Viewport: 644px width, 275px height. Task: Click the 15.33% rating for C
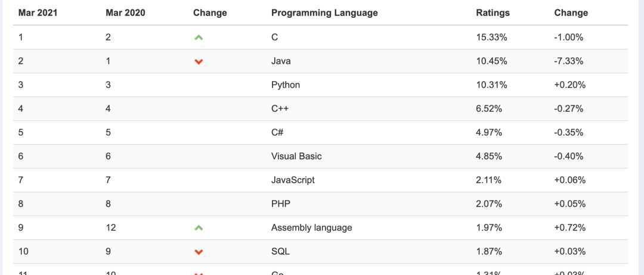(492, 37)
